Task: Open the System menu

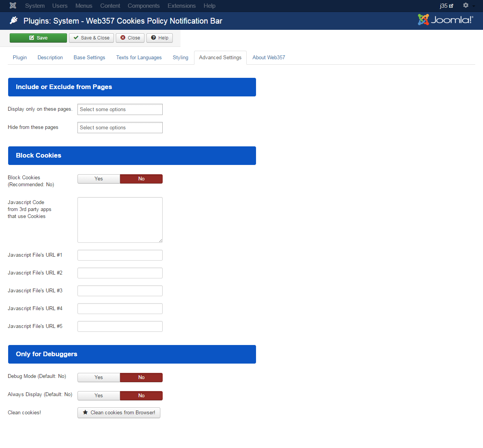Action: tap(35, 6)
